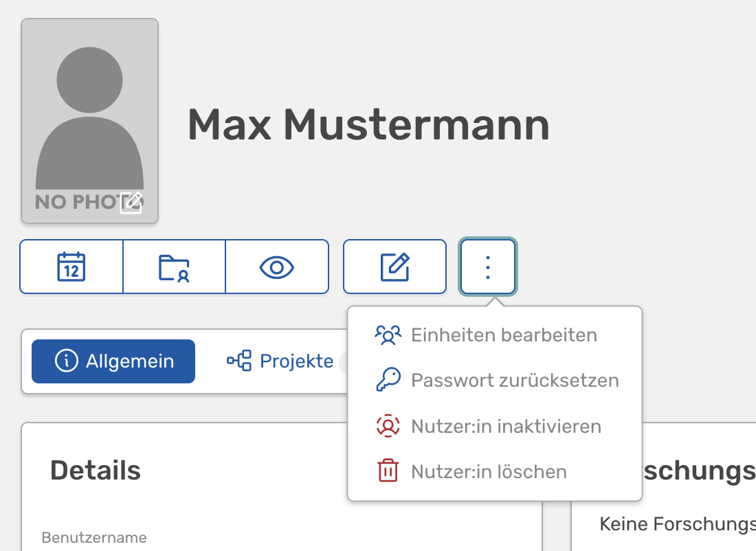The image size is (756, 551).
Task: Click the info icon in Allgemein tab
Action: click(67, 361)
